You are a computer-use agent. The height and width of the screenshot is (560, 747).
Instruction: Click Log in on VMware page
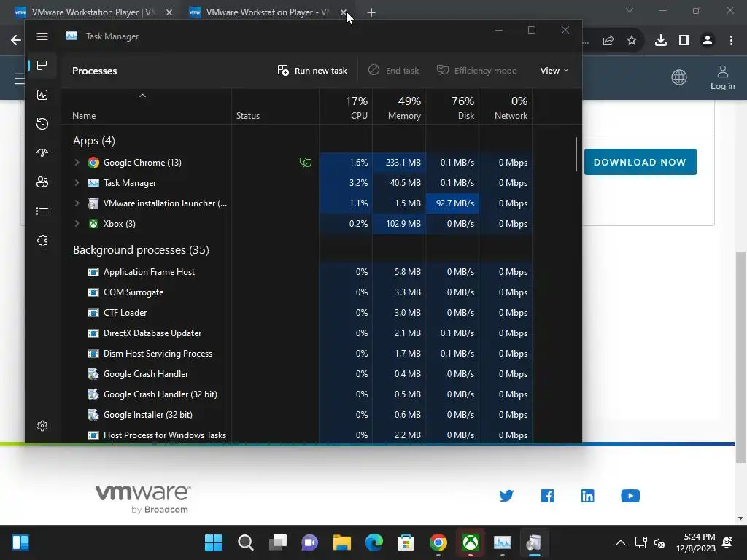coord(723,78)
